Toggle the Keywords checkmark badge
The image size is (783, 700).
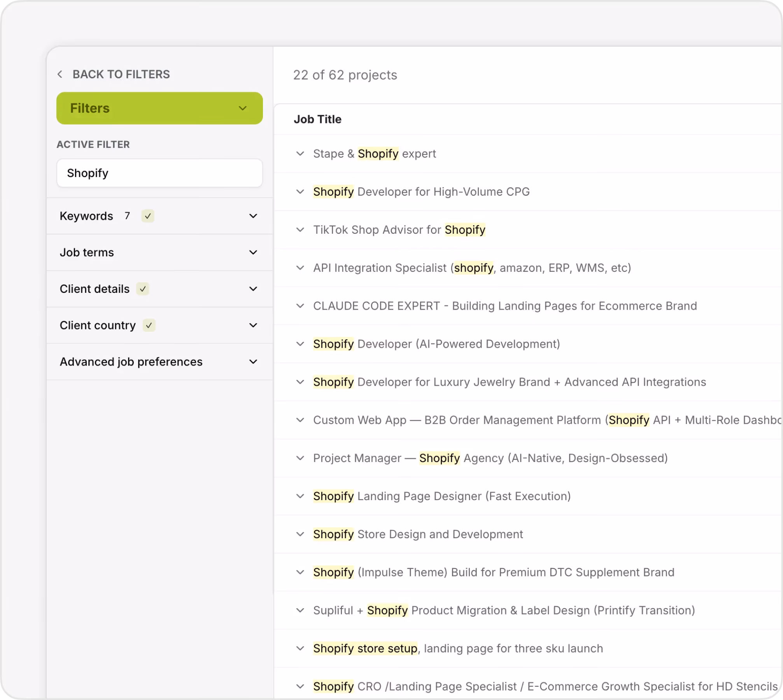[148, 216]
